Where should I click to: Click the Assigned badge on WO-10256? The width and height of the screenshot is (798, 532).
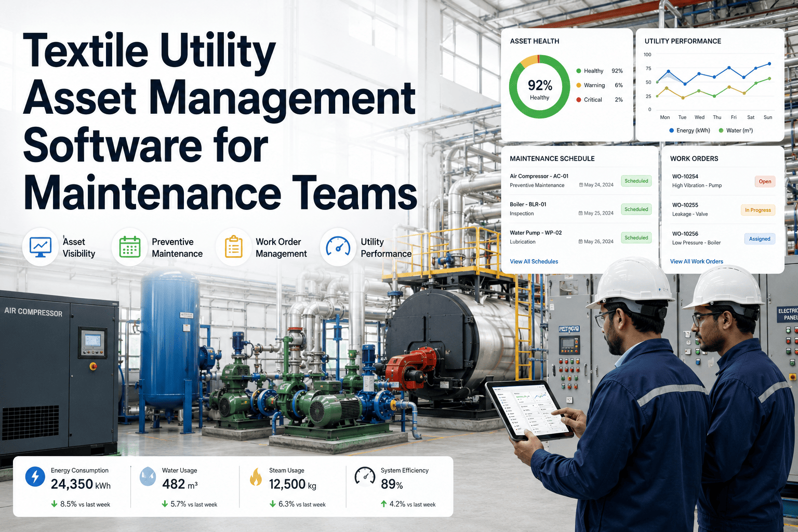coord(760,239)
